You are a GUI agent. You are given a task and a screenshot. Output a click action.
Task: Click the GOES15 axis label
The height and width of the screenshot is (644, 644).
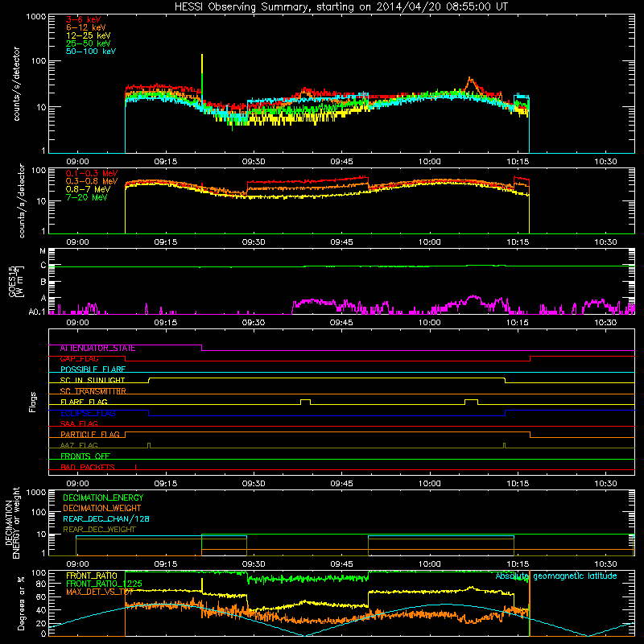16,281
